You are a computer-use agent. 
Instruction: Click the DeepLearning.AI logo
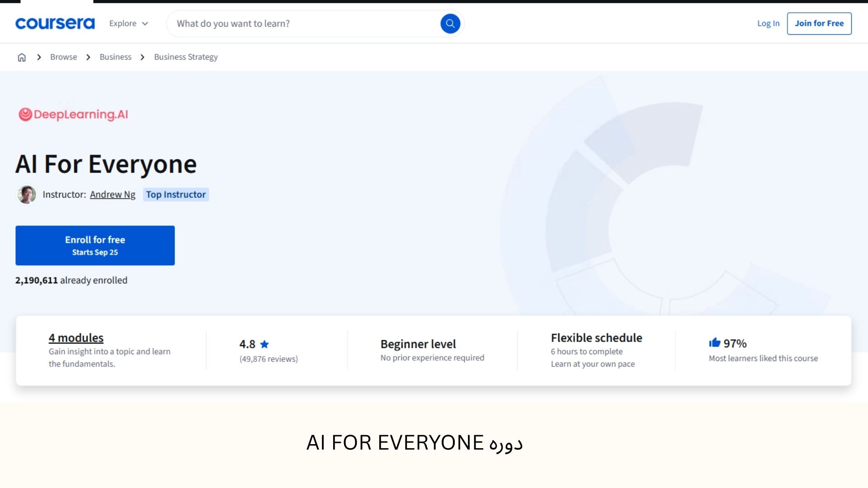pyautogui.click(x=73, y=114)
